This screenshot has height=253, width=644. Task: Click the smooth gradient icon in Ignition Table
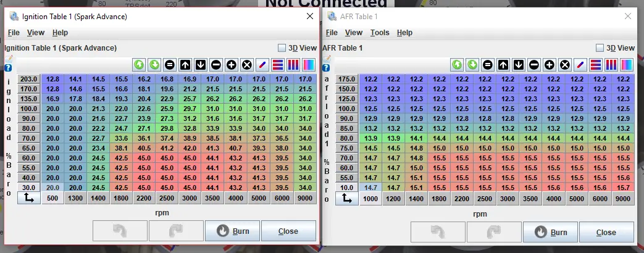309,65
